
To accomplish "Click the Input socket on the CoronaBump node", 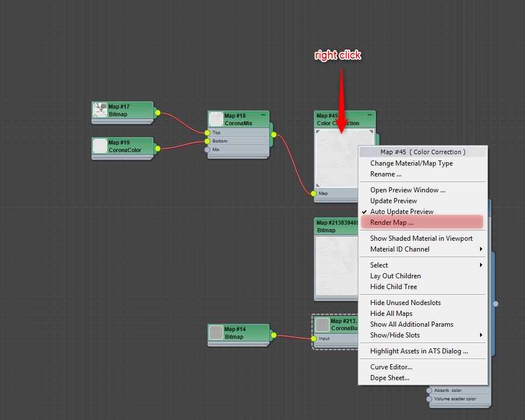I will point(313,339).
